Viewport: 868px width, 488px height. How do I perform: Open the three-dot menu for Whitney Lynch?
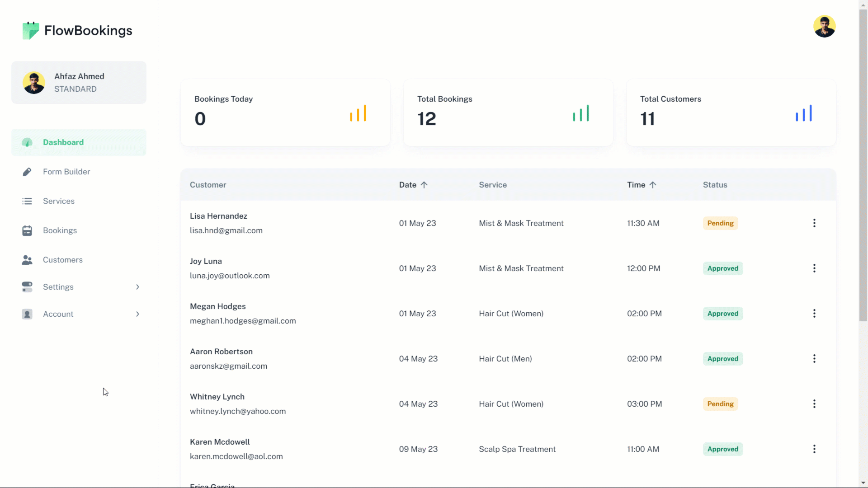[814, 404]
